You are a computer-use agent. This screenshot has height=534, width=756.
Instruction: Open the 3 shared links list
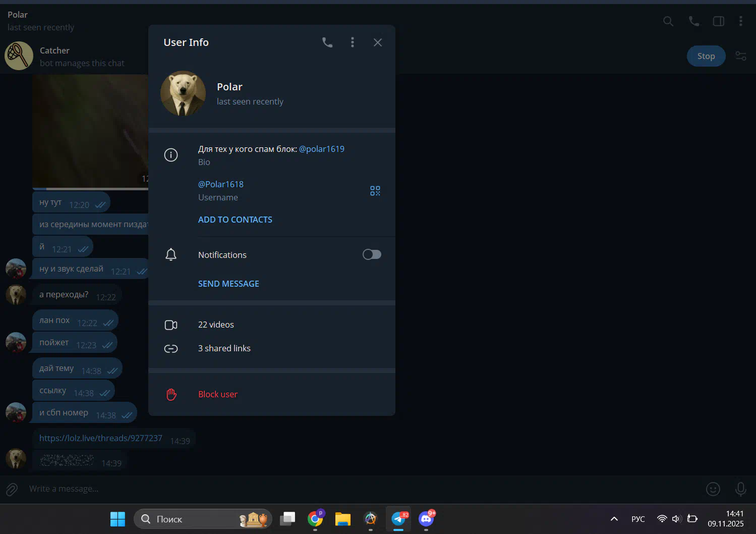pyautogui.click(x=224, y=348)
